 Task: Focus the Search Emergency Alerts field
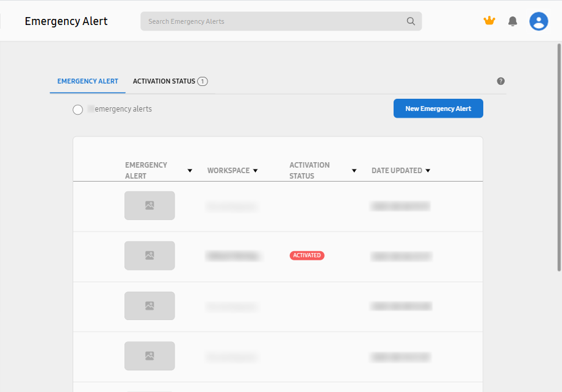click(x=275, y=21)
